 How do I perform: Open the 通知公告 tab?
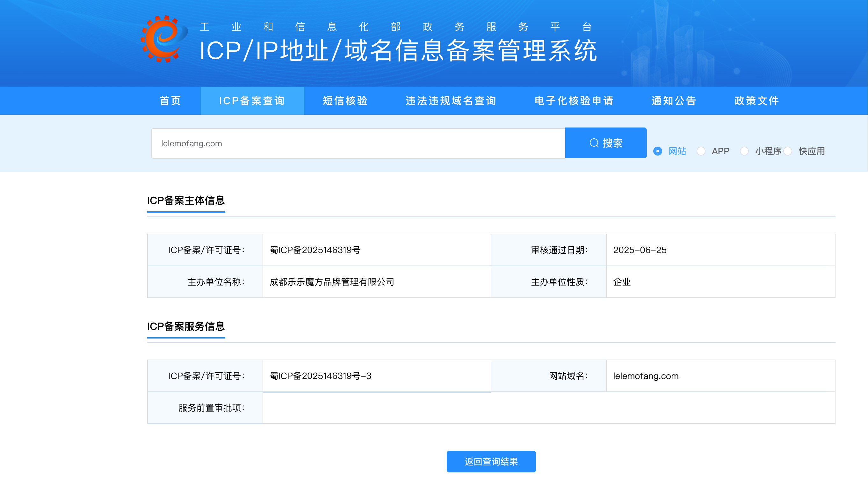(674, 101)
